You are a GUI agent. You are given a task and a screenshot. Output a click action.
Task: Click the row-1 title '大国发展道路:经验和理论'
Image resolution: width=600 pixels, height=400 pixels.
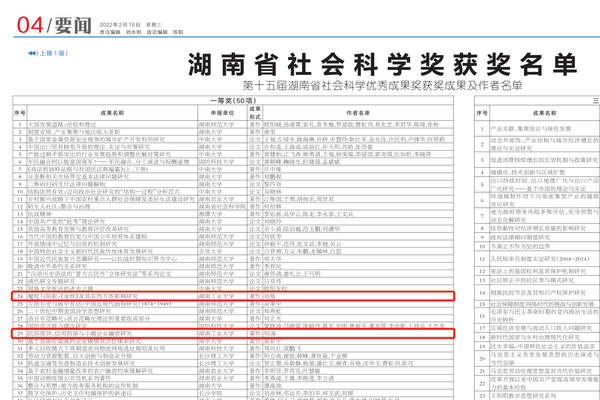coord(62,124)
